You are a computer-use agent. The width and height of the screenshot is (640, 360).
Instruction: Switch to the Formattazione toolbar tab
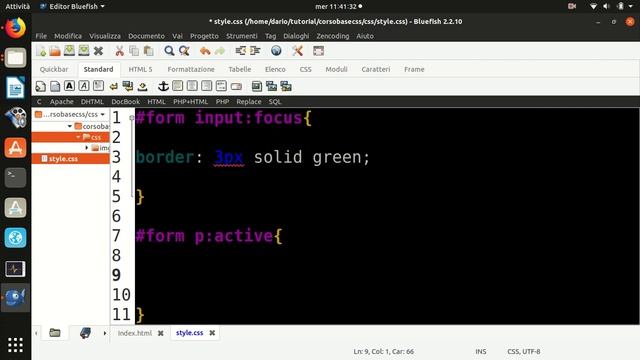tap(191, 69)
